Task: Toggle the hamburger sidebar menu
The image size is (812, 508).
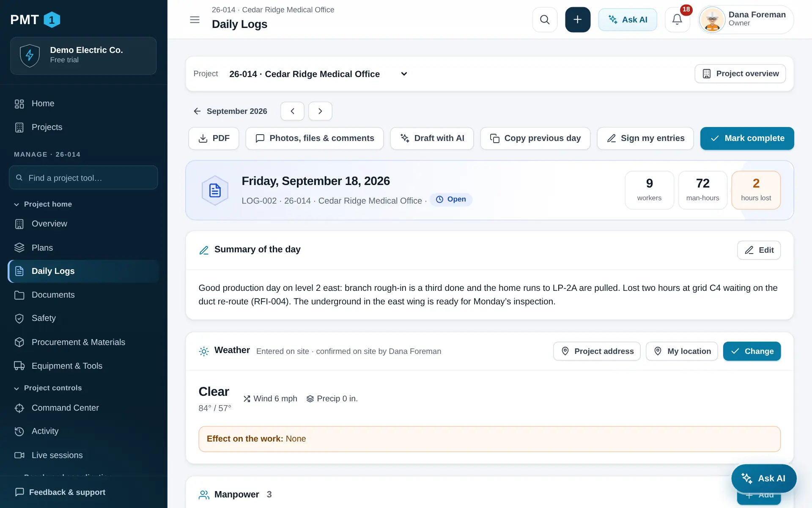Action: (x=195, y=19)
